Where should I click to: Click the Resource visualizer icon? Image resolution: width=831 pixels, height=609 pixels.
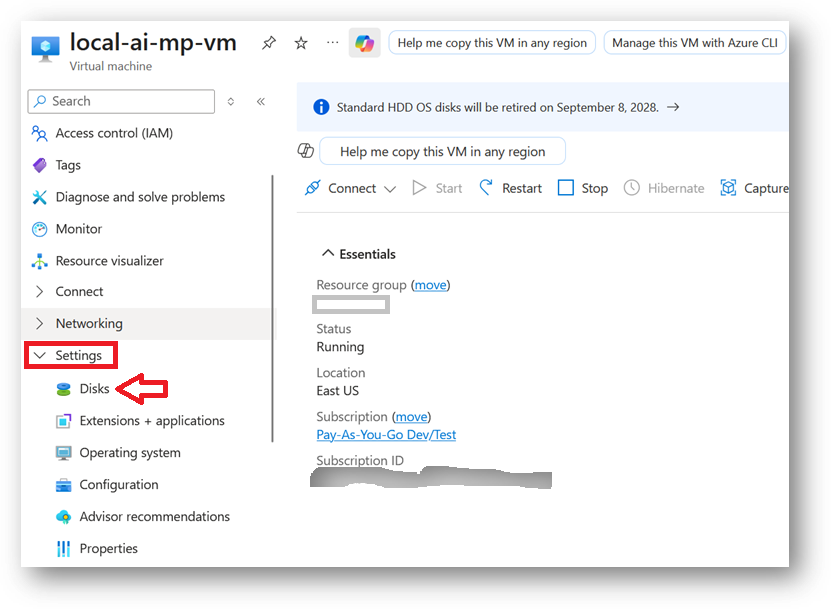[39, 261]
